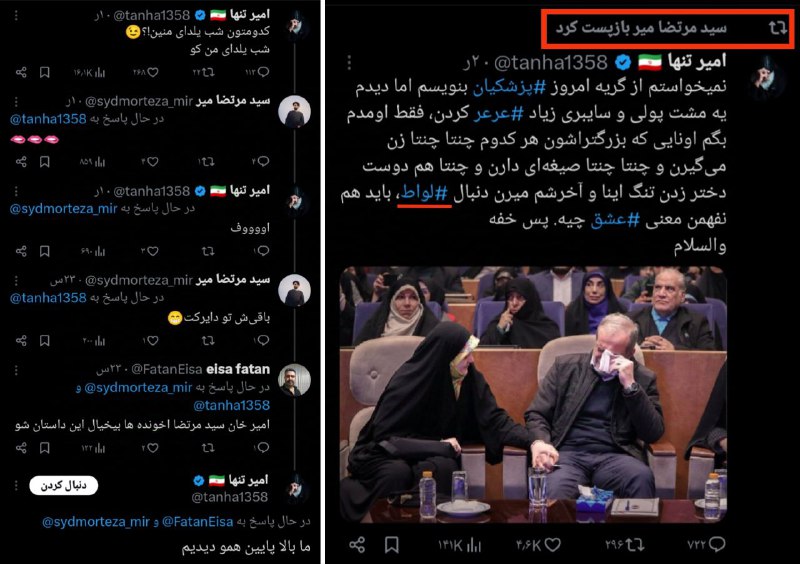The height and width of the screenshot is (564, 800).
Task: Open @sydmorteza_mir mention in اووووف reply
Action: (x=63, y=208)
